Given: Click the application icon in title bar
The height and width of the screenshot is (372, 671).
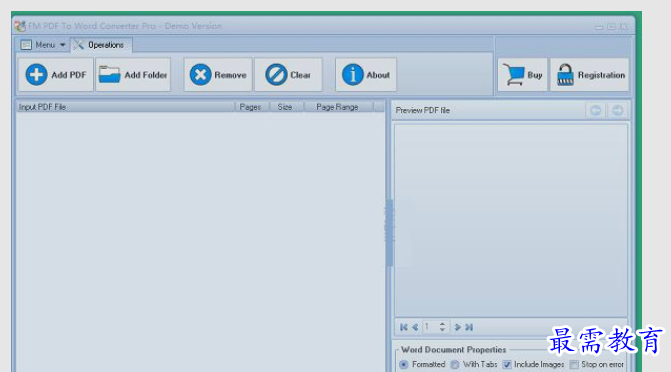Looking at the screenshot, I should (x=20, y=26).
